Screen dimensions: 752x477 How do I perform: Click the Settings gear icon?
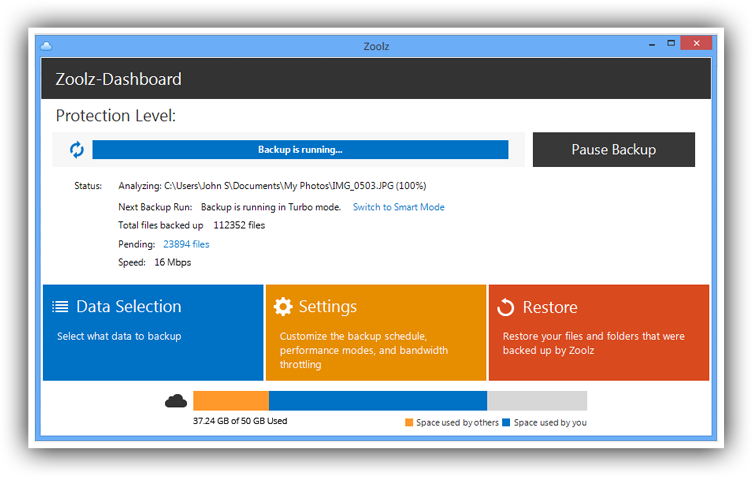[283, 306]
